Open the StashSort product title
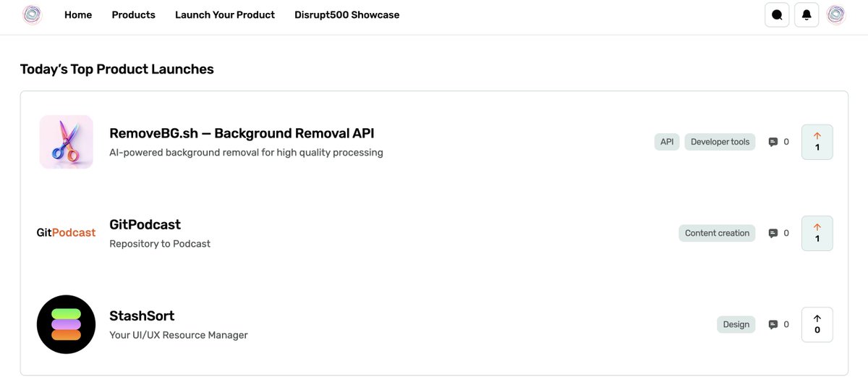 point(142,316)
